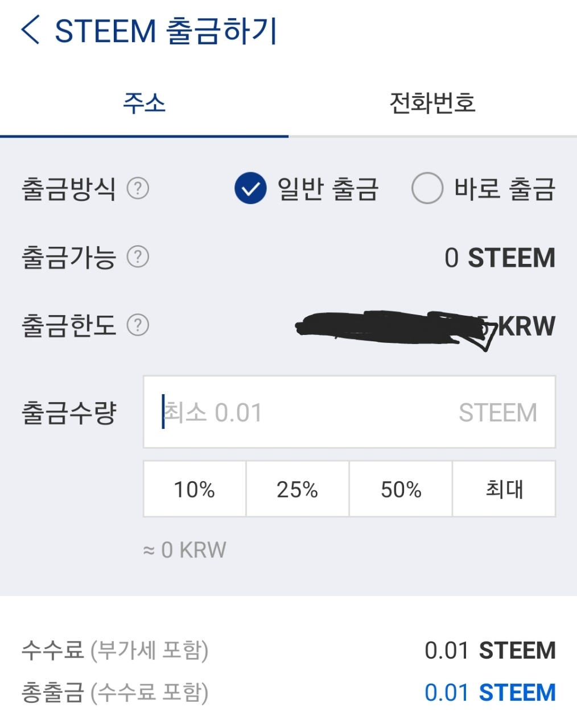Click the 수수료 0.01 STEEM fee value
This screenshot has height=728, width=577.
(x=490, y=651)
